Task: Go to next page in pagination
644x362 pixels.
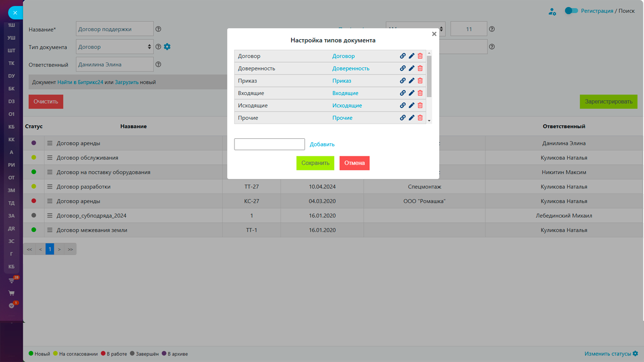Action: pyautogui.click(x=59, y=249)
